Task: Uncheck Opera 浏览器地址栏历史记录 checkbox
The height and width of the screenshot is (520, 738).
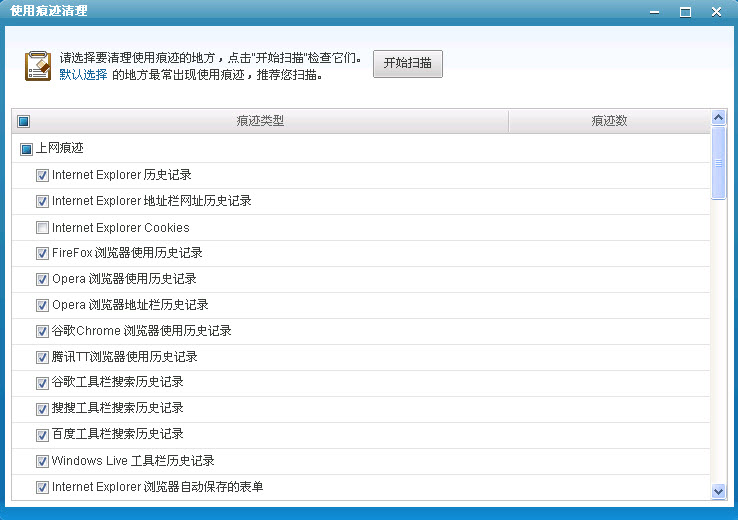Action: coord(42,305)
